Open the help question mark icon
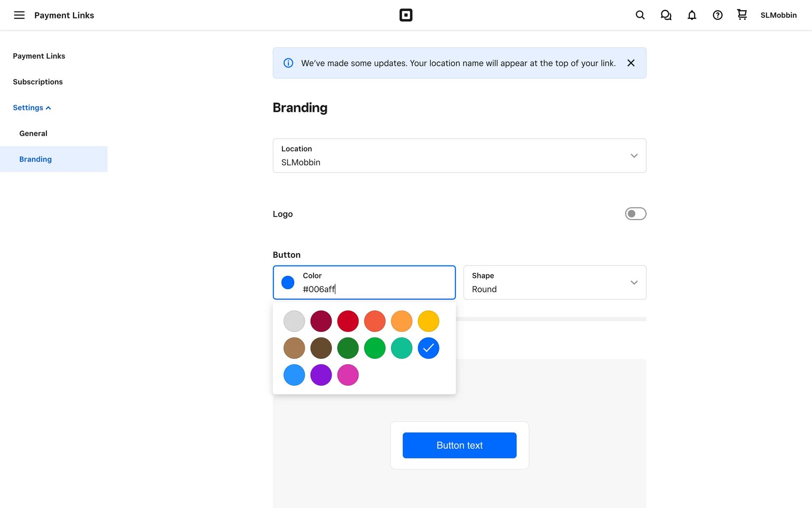 pyautogui.click(x=717, y=15)
